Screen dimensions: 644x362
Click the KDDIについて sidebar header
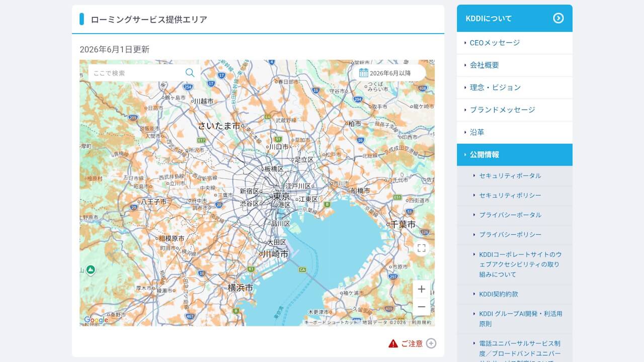pos(515,18)
